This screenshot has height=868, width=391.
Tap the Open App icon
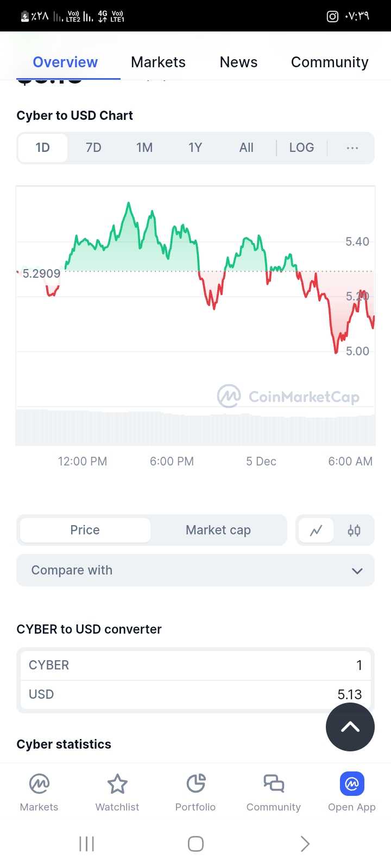[x=352, y=784]
